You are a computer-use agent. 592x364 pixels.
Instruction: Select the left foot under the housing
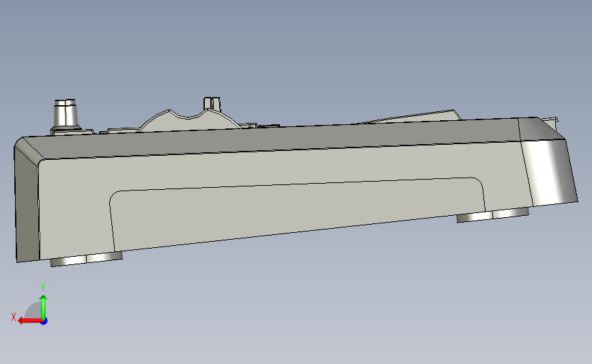point(87,259)
